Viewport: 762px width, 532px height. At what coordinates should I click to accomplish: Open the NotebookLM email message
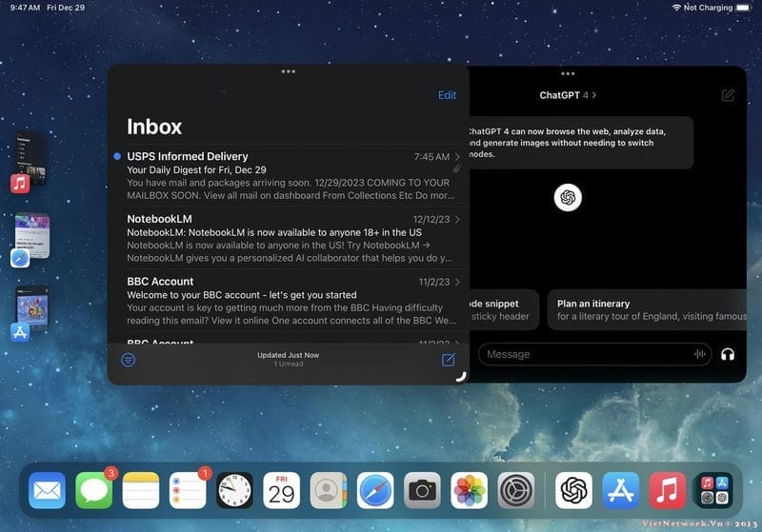click(x=286, y=238)
